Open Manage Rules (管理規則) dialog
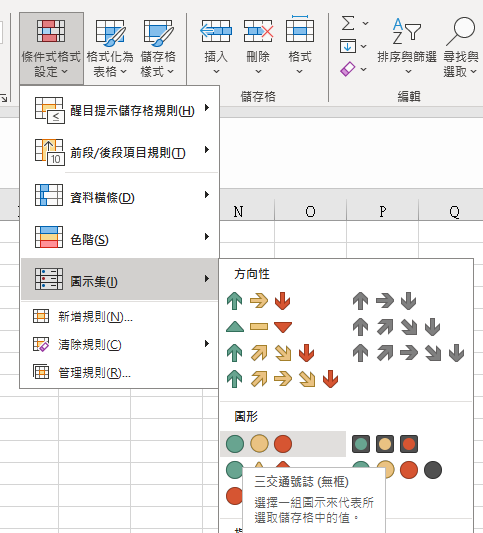This screenshot has height=533, width=483. pos(120,373)
